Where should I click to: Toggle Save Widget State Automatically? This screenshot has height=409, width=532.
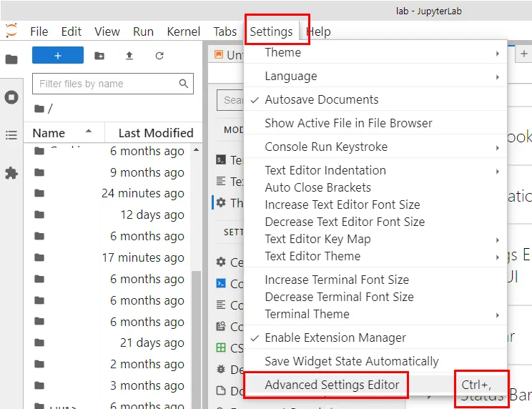[351, 361]
